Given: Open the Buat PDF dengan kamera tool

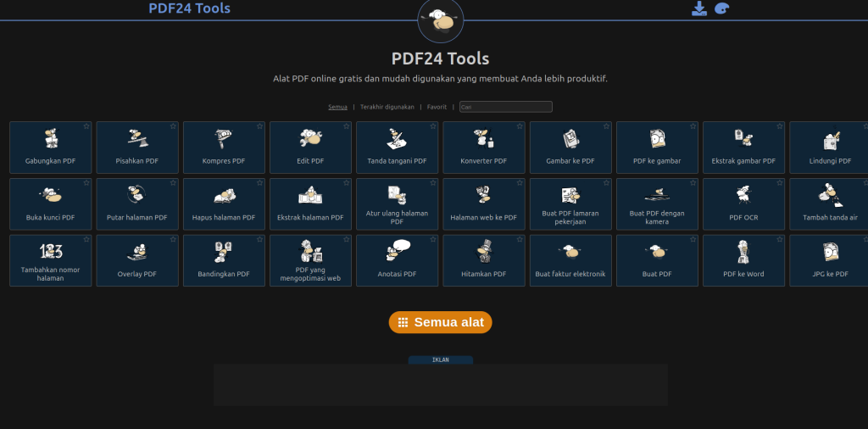Looking at the screenshot, I should point(657,203).
